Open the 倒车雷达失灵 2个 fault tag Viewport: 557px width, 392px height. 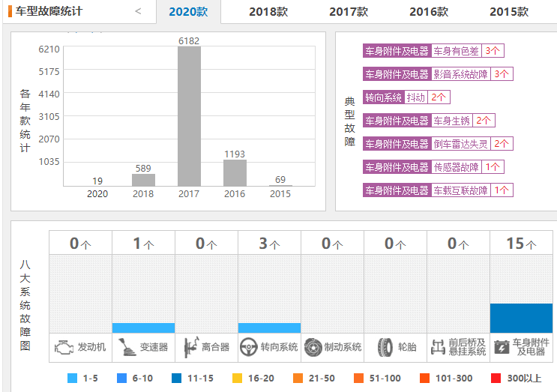pos(438,144)
